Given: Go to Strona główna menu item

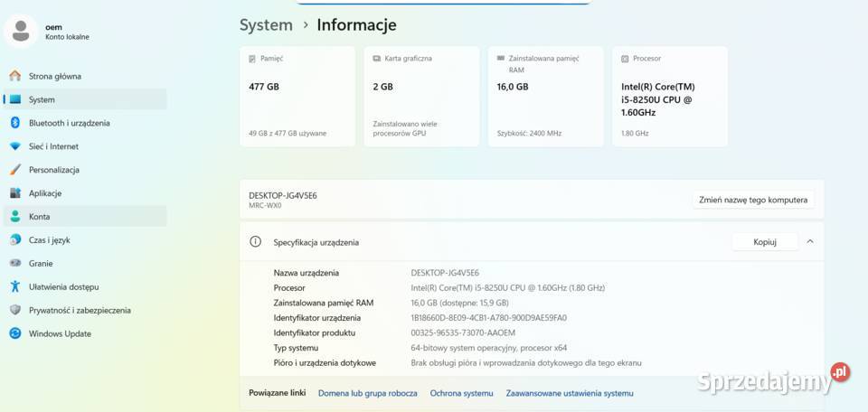Looking at the screenshot, I should [x=55, y=76].
